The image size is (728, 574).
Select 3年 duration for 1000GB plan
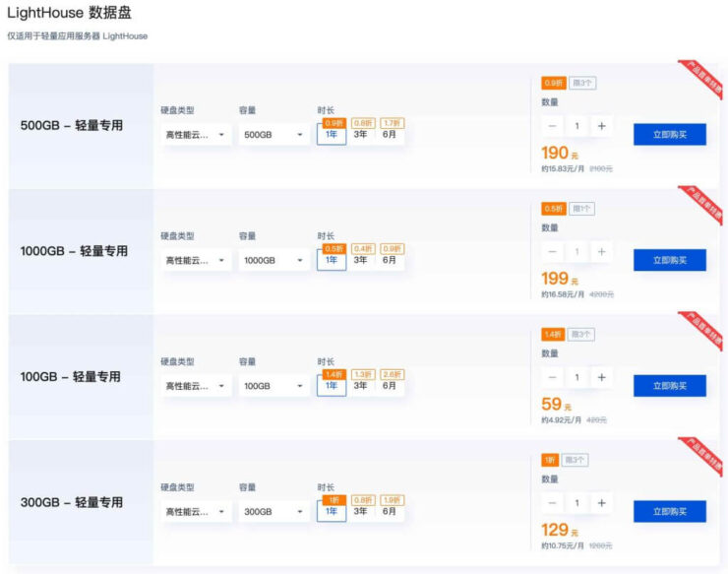(x=360, y=260)
